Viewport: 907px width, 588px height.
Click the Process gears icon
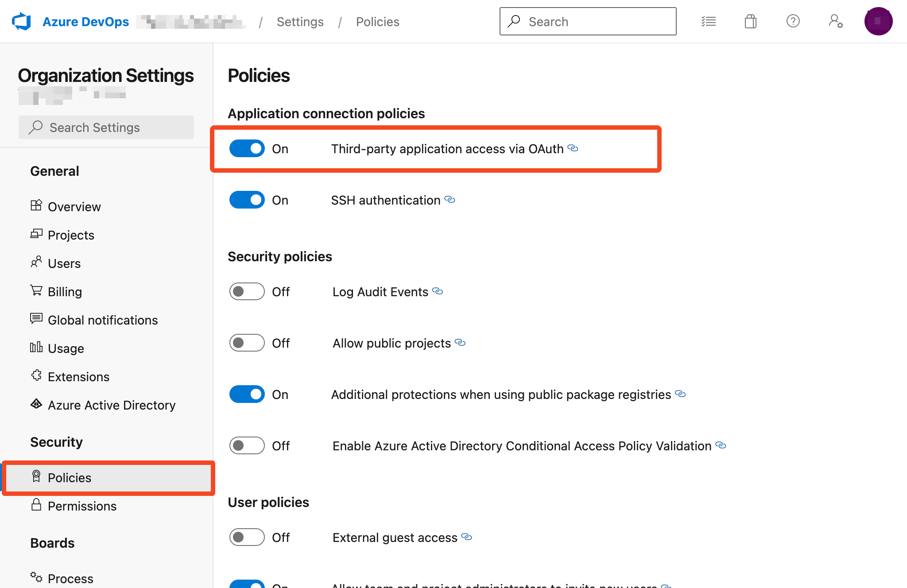pos(36,577)
